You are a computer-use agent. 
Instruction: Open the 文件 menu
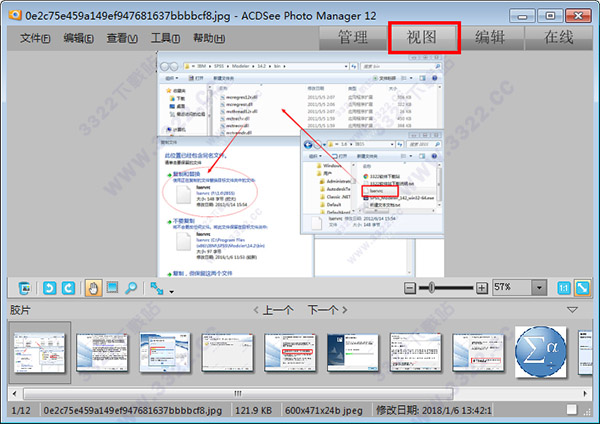click(35, 38)
